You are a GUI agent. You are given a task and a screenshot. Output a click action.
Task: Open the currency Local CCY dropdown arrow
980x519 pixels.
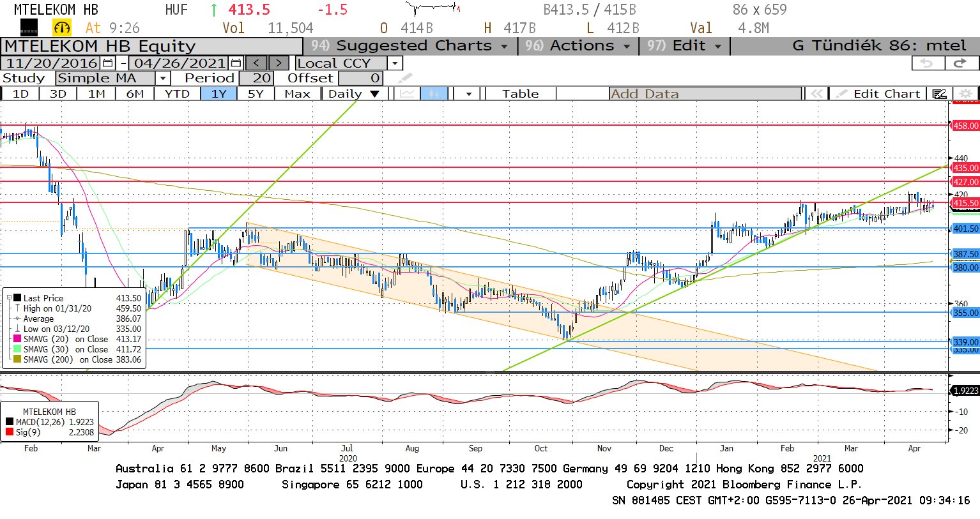pyautogui.click(x=395, y=63)
